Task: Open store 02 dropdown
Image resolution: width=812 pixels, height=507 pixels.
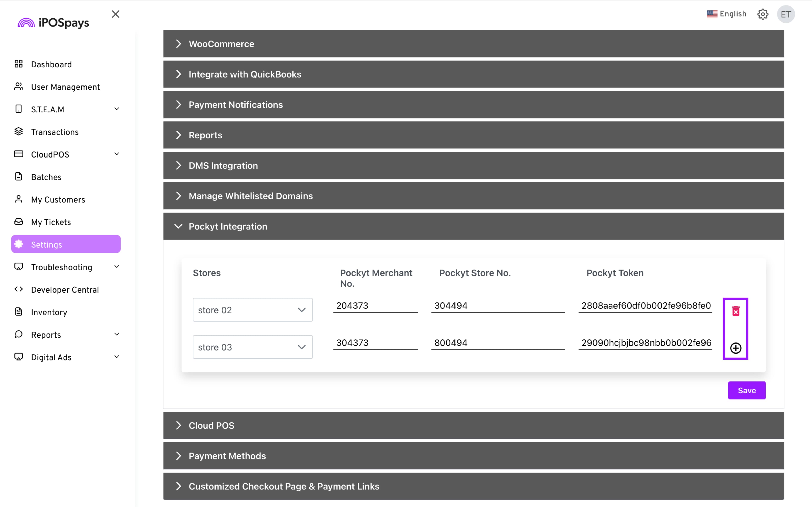Action: (x=253, y=310)
